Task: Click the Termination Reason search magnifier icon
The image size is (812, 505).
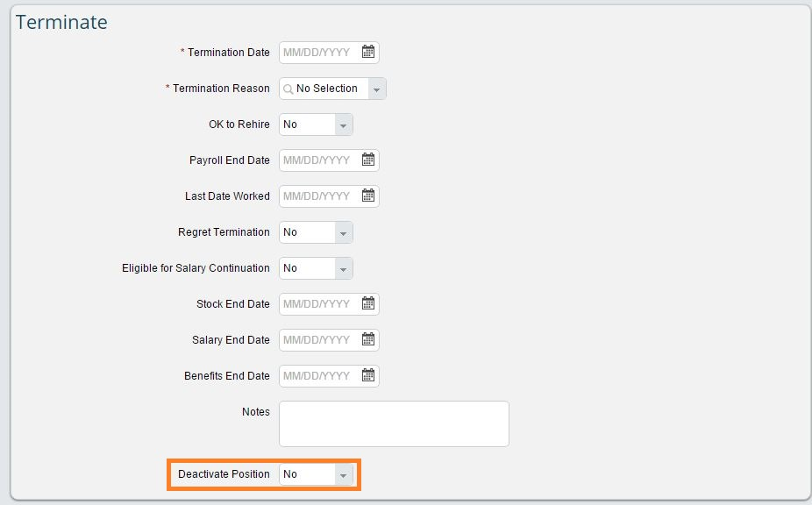Action: pyautogui.click(x=288, y=89)
